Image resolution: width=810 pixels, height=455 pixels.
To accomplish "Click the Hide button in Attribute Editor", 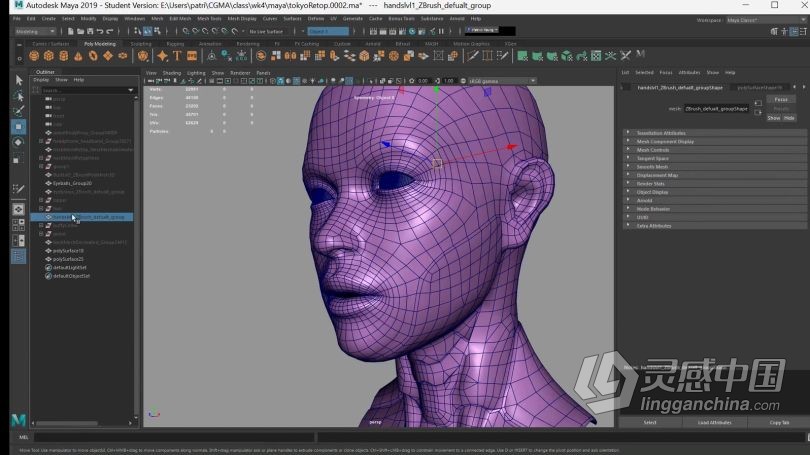I will tap(789, 118).
